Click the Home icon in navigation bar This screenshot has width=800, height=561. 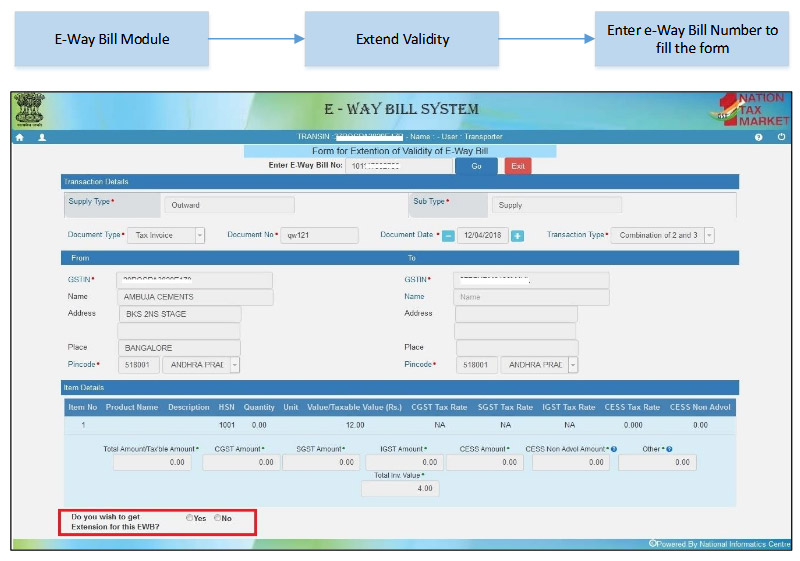click(x=19, y=137)
